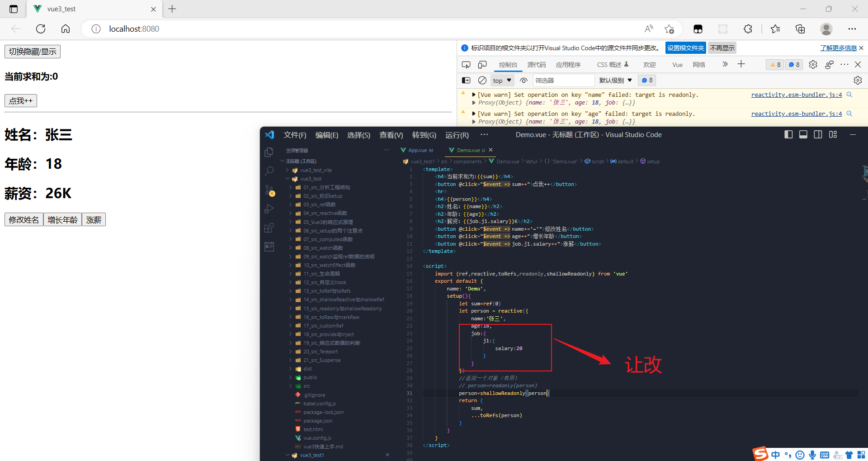Open VS Code 运行(R) menu
This screenshot has height=461, width=868.
[457, 135]
